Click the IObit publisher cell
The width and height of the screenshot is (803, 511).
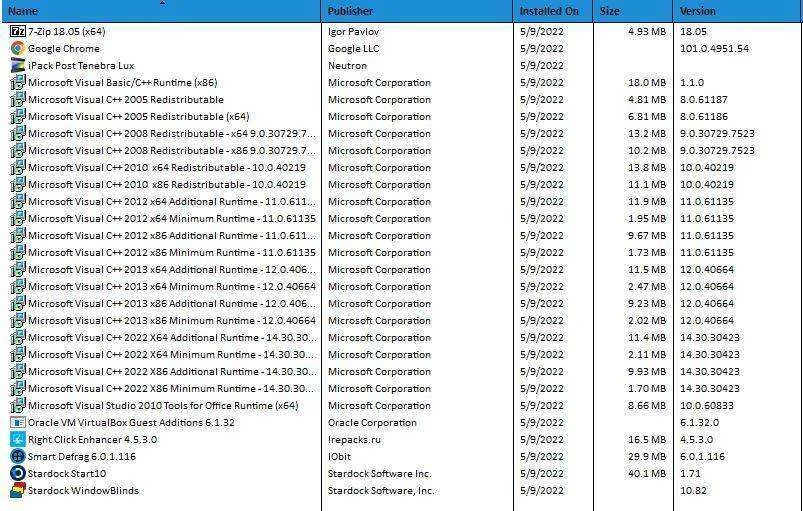339,456
